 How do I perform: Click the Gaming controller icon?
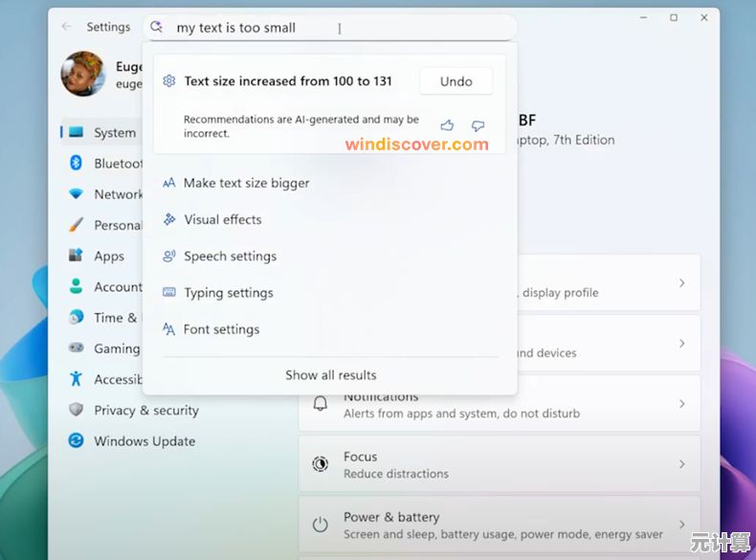click(x=77, y=348)
